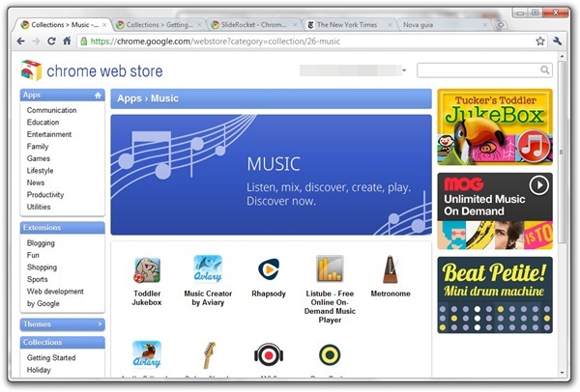The image size is (580, 392).
Task: Open the Games category
Action: tap(38, 158)
